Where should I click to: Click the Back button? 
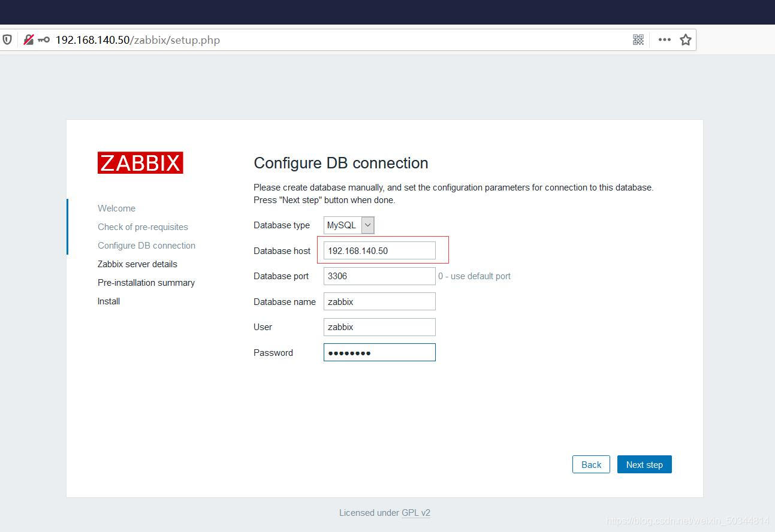click(591, 464)
